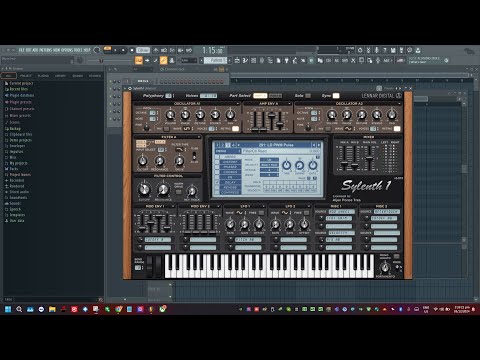Open Filter A section menu arrow
This screenshot has height=360, width=480.
(199, 137)
